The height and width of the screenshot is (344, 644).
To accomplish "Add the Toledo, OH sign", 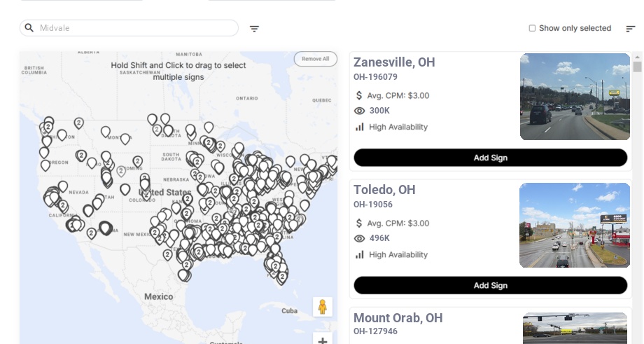I will pyautogui.click(x=490, y=285).
